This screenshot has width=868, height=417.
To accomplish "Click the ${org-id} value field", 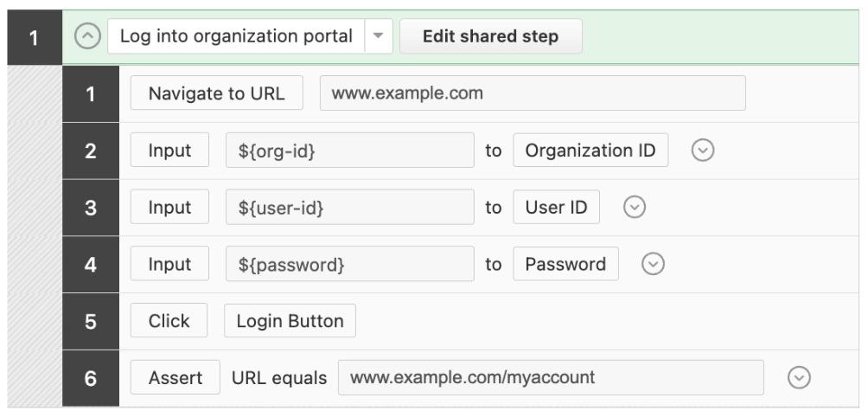I will pyautogui.click(x=349, y=151).
